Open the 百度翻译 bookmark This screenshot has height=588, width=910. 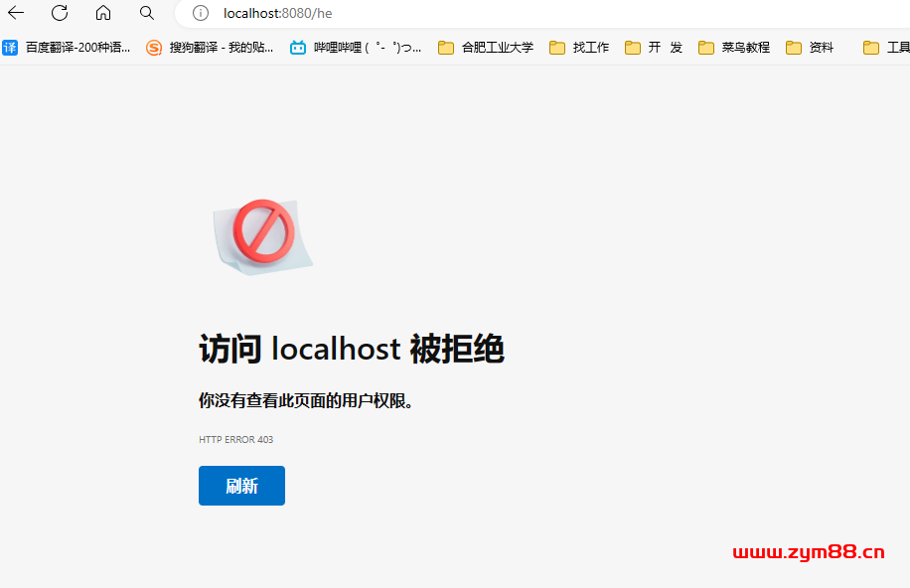click(x=67, y=47)
